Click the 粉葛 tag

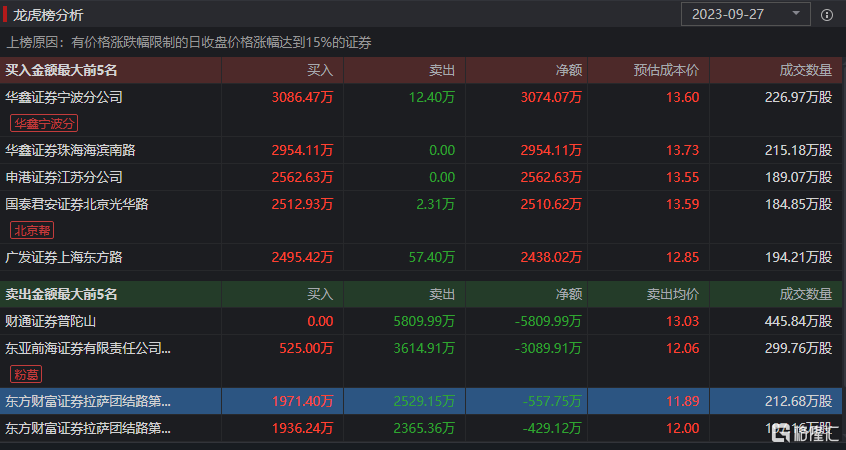[x=26, y=374]
